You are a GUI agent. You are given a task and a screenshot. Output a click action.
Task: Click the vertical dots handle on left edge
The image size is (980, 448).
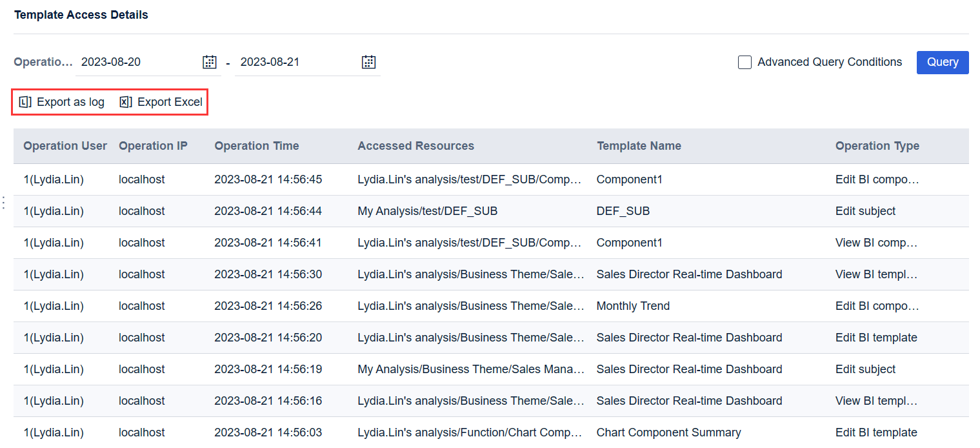point(3,202)
